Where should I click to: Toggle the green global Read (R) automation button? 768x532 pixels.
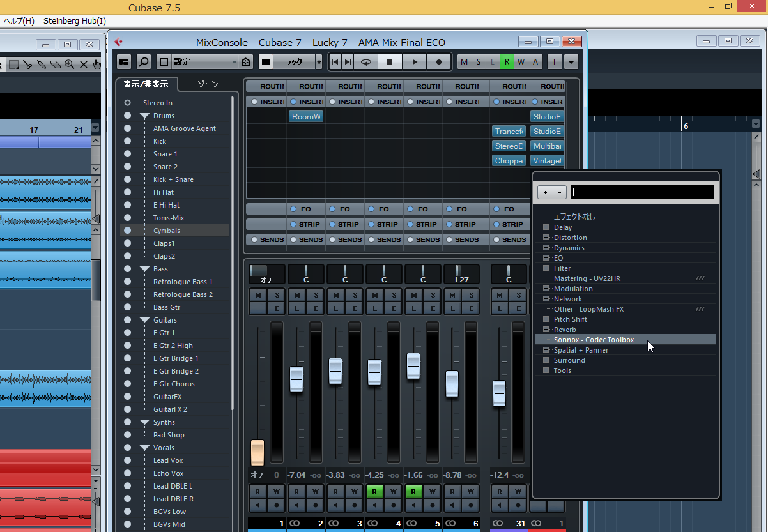click(x=507, y=62)
